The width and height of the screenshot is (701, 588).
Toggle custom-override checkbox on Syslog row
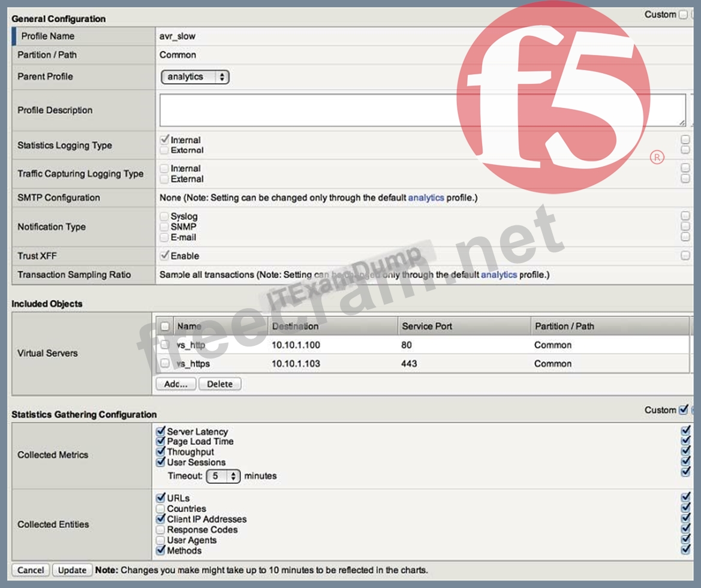(x=685, y=215)
